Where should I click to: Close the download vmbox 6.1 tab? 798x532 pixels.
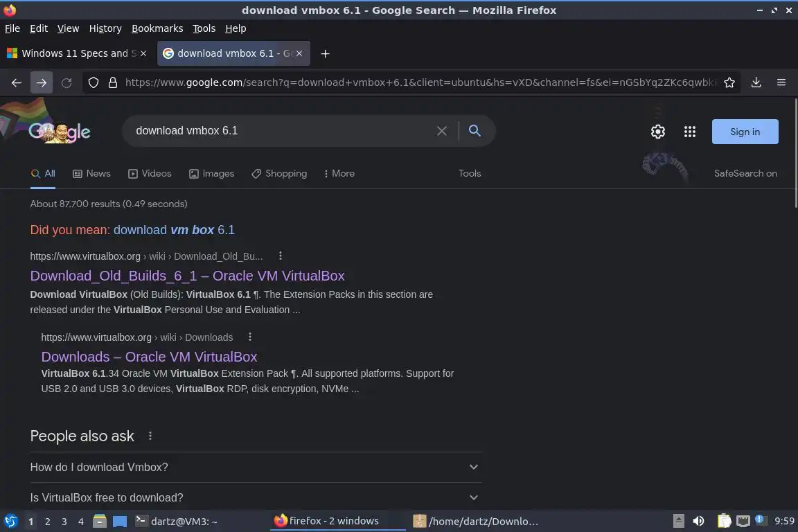(x=299, y=53)
